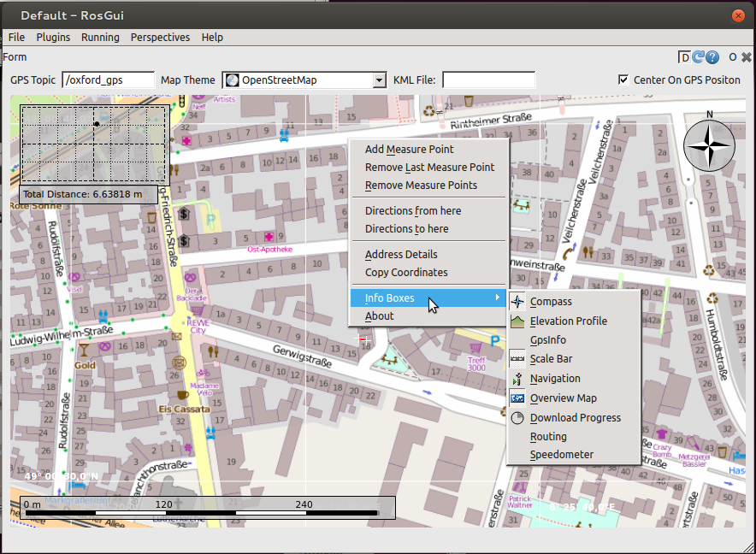Viewport: 756px width, 554px height.
Task: Click the Navigation icon in submenu
Action: coord(517,379)
